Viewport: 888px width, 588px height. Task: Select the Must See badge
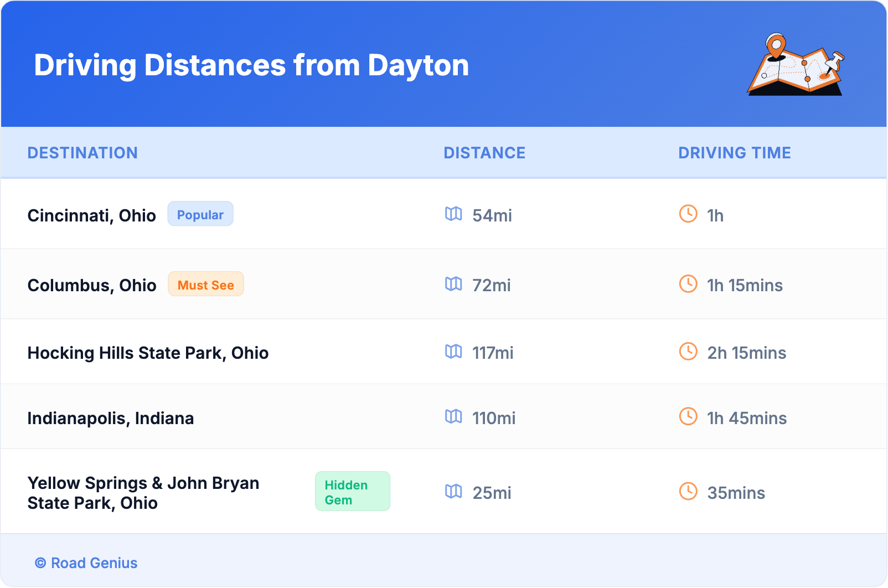[206, 285]
